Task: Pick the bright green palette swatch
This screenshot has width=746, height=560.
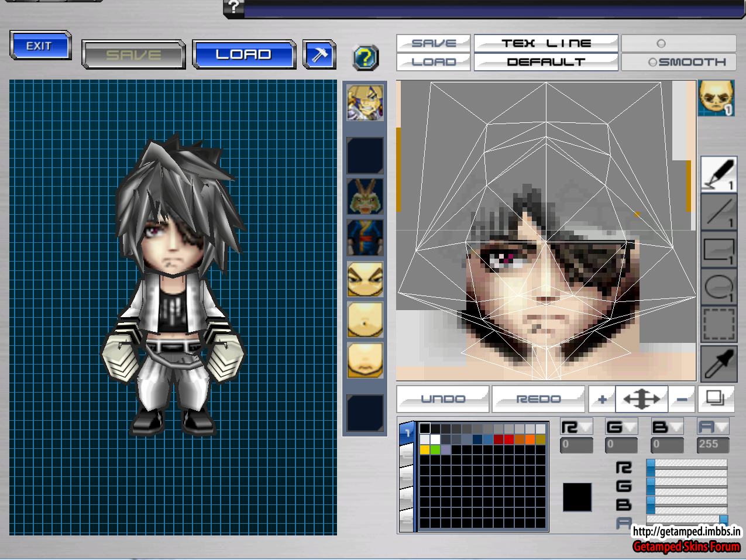Action: pos(435,449)
